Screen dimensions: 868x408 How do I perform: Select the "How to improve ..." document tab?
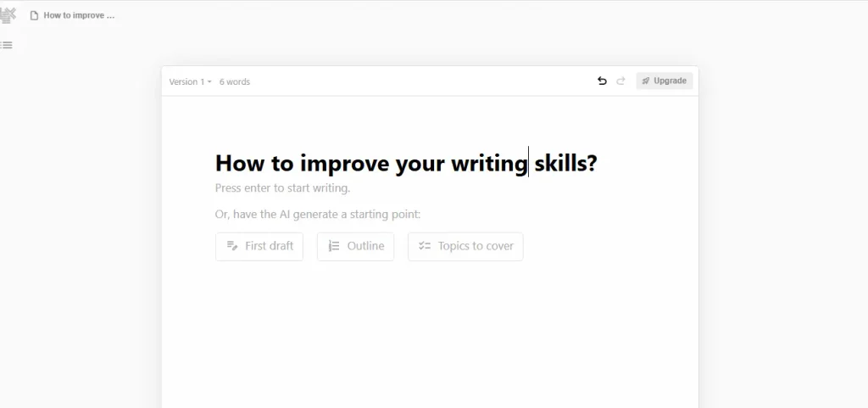tap(73, 15)
